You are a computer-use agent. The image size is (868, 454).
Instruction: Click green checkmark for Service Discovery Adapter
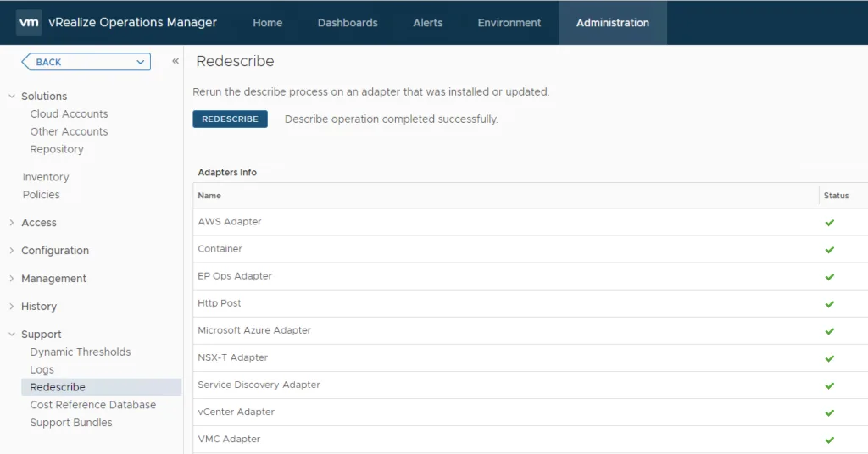coord(829,385)
